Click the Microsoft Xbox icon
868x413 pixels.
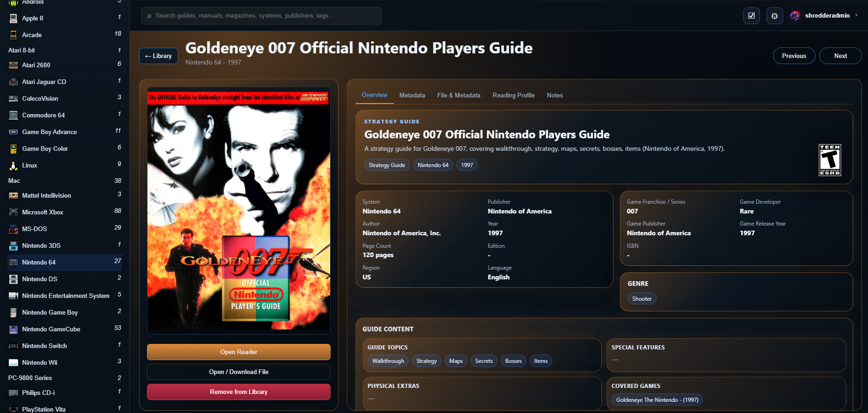click(13, 212)
